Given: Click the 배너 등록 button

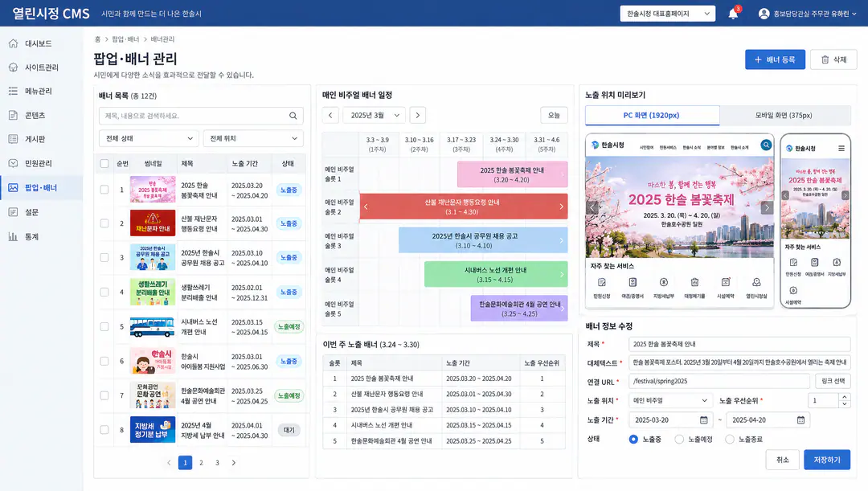Looking at the screenshot, I should 775,59.
